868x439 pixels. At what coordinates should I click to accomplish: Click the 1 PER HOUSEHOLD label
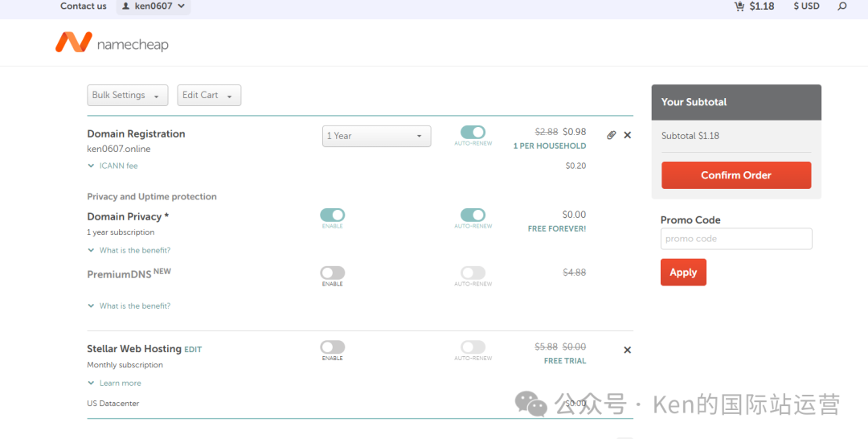(550, 146)
